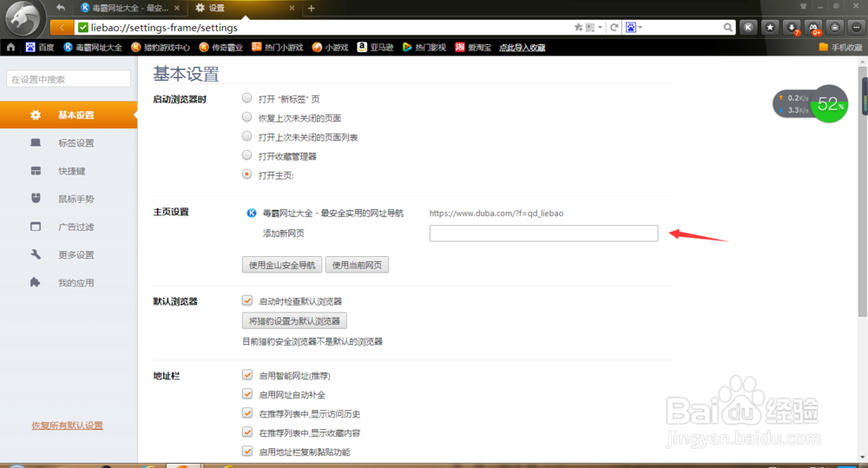The image size is (868, 468).
Task: Click the network speed 52% floating widget
Action: click(x=811, y=103)
